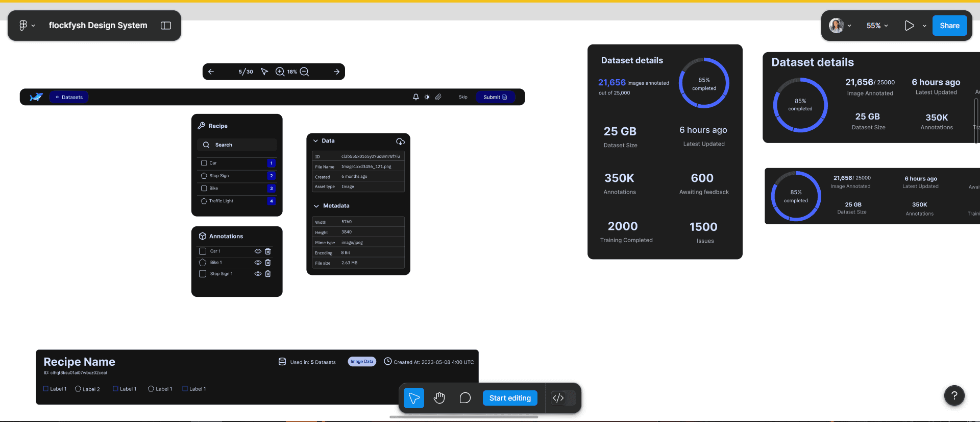Click the Start editing button
The height and width of the screenshot is (422, 980).
coord(510,398)
